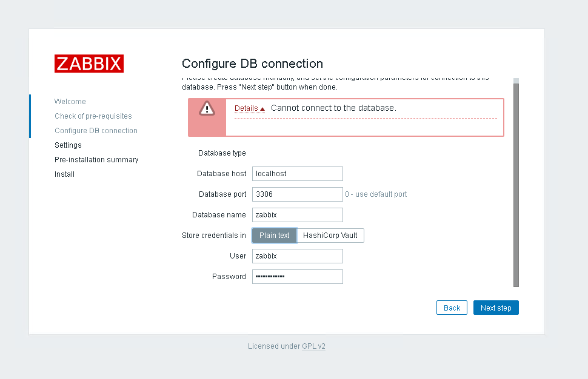Select Configure DB connection in the sidebar
588x379 pixels.
pos(96,131)
